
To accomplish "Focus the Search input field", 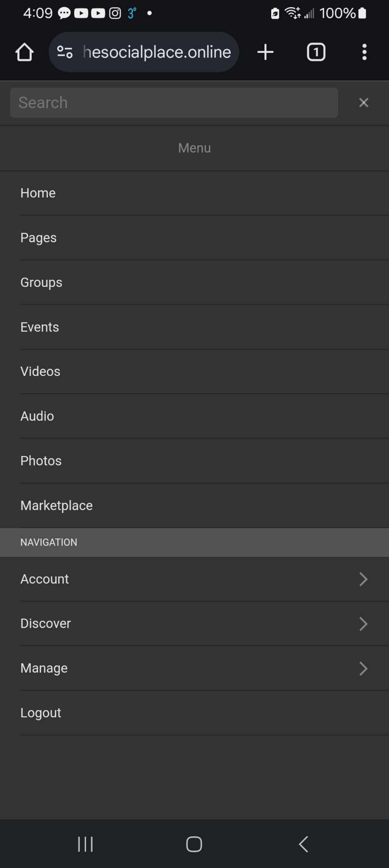I will [174, 103].
